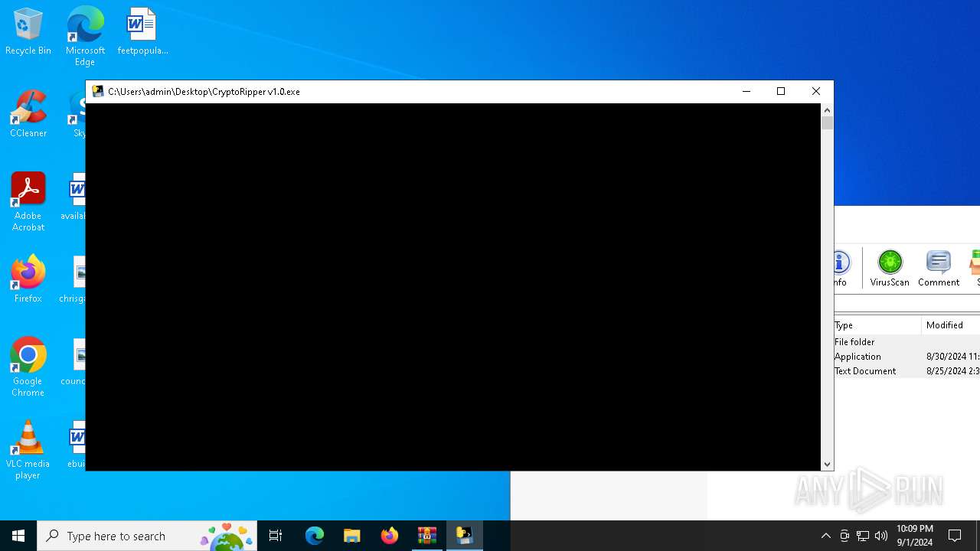Click the Info icon in WinRAR toolbar
980x551 pixels.
(x=841, y=268)
